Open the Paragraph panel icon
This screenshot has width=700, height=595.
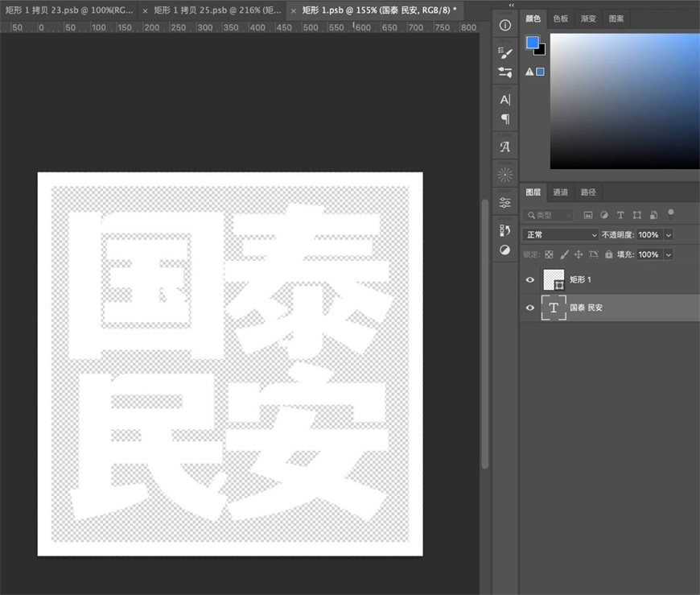tap(505, 119)
